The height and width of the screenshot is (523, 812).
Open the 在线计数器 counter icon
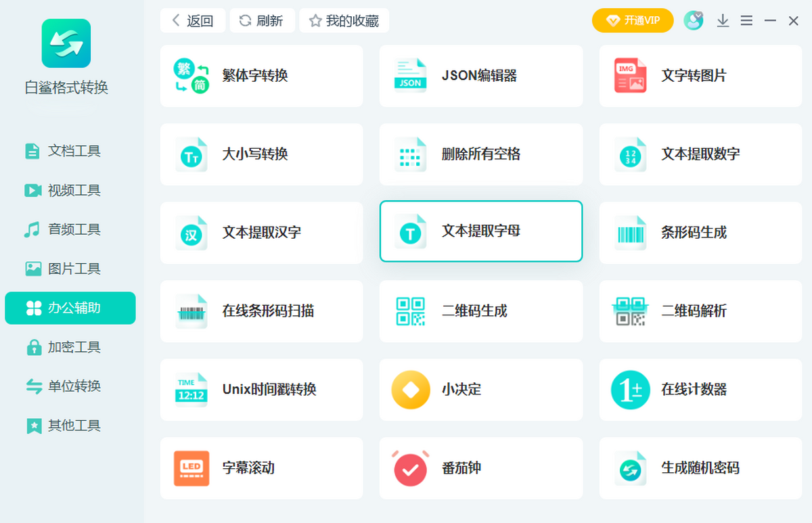click(630, 390)
